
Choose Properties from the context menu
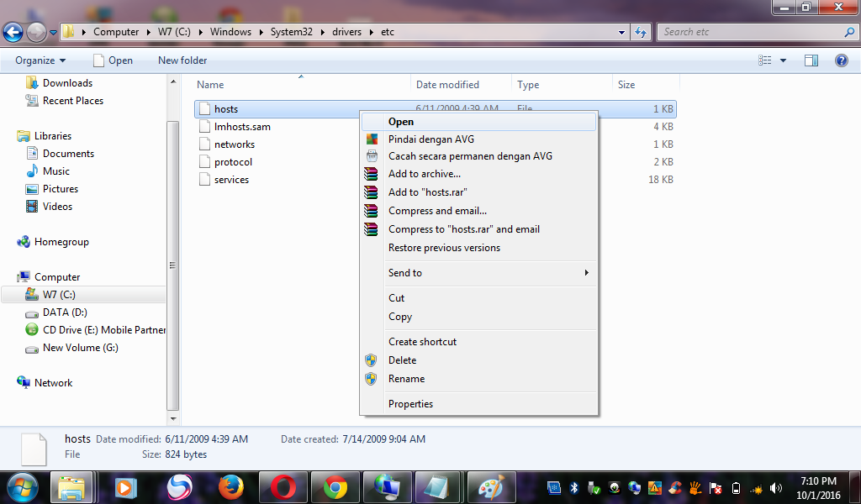pyautogui.click(x=478, y=404)
